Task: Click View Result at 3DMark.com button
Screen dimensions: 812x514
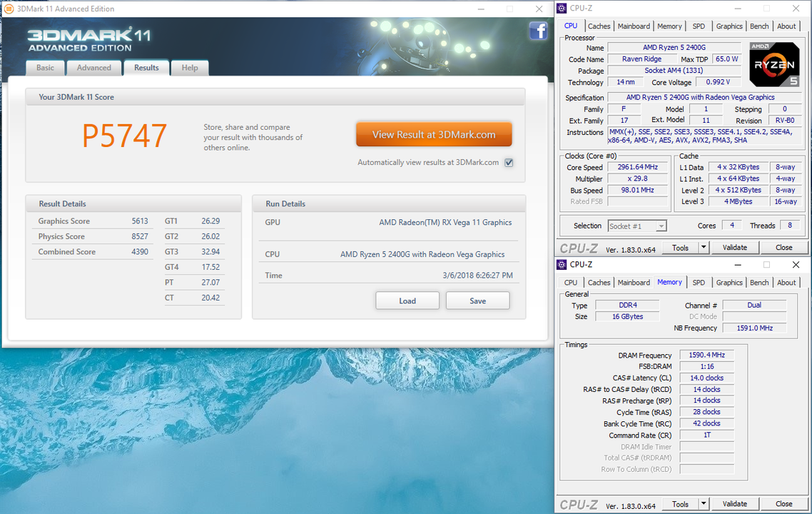Action: [x=434, y=135]
